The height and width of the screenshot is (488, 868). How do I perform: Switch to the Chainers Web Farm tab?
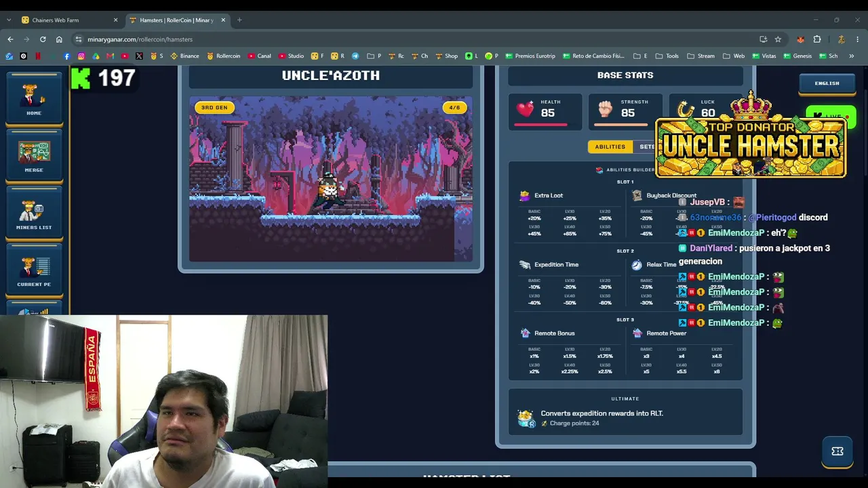[x=68, y=20]
